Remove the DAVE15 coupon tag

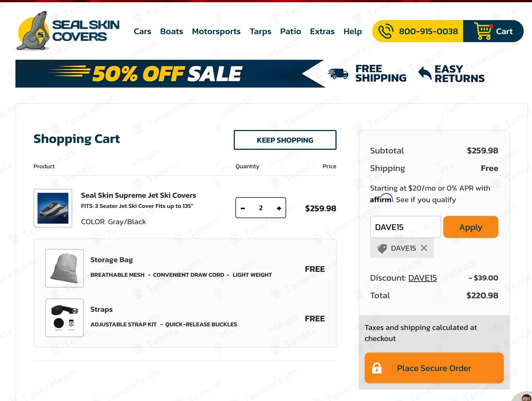(x=424, y=248)
